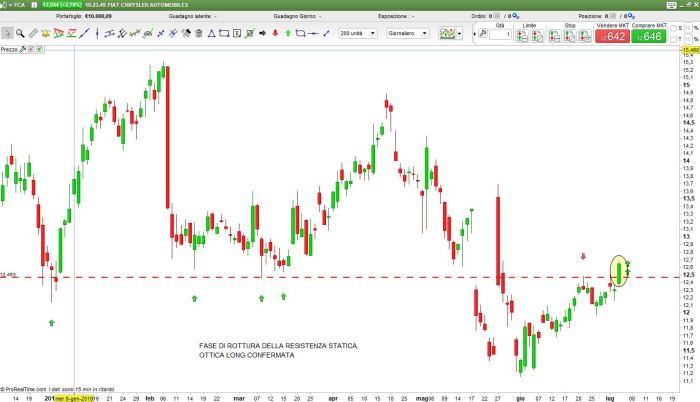Image resolution: width=700 pixels, height=402 pixels.
Task: Select the triangle shape tool
Action: (x=212, y=33)
